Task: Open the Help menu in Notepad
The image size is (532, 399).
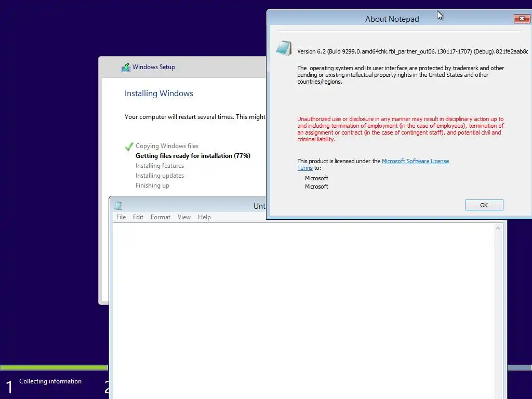Action: tap(204, 217)
